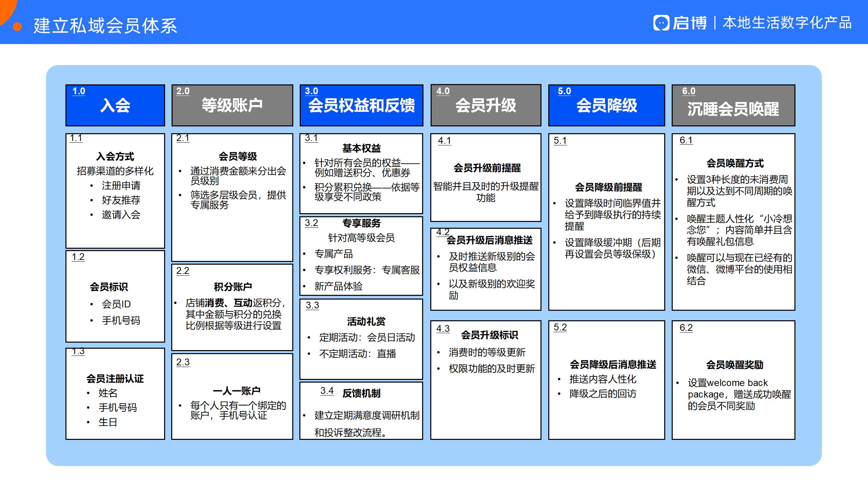This screenshot has height=488, width=868.
Task: Select the 1.2 会员标识 card
Action: (x=115, y=296)
